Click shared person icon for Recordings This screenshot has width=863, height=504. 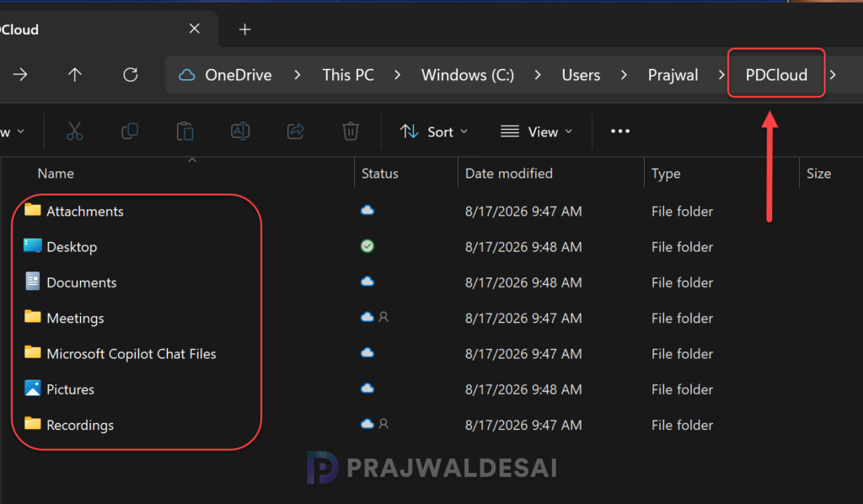click(383, 424)
